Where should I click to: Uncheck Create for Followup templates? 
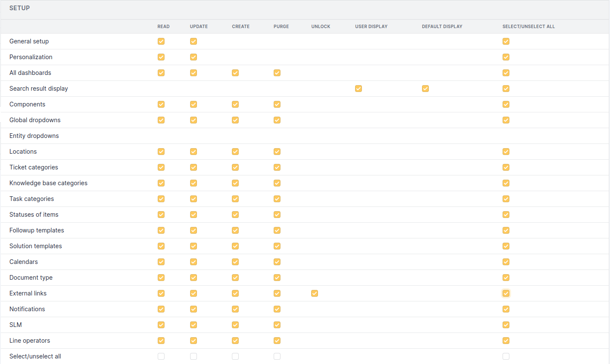point(235,230)
